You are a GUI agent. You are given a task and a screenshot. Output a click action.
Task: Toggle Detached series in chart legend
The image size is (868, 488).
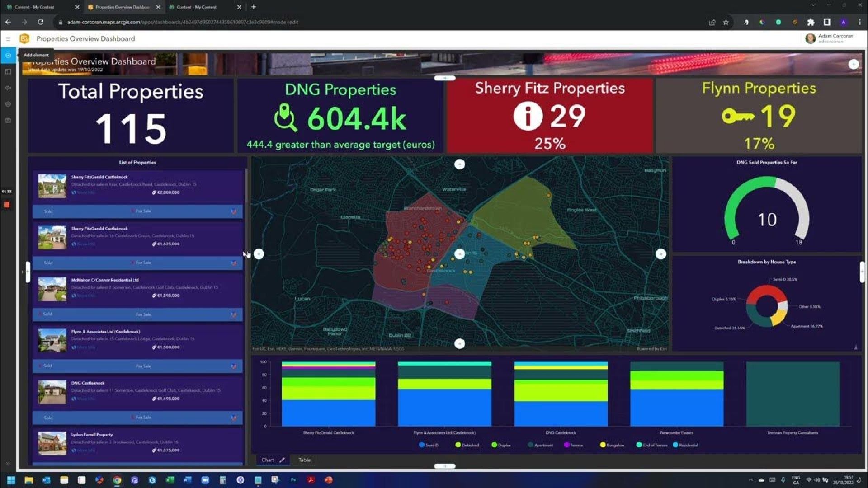[x=467, y=445]
